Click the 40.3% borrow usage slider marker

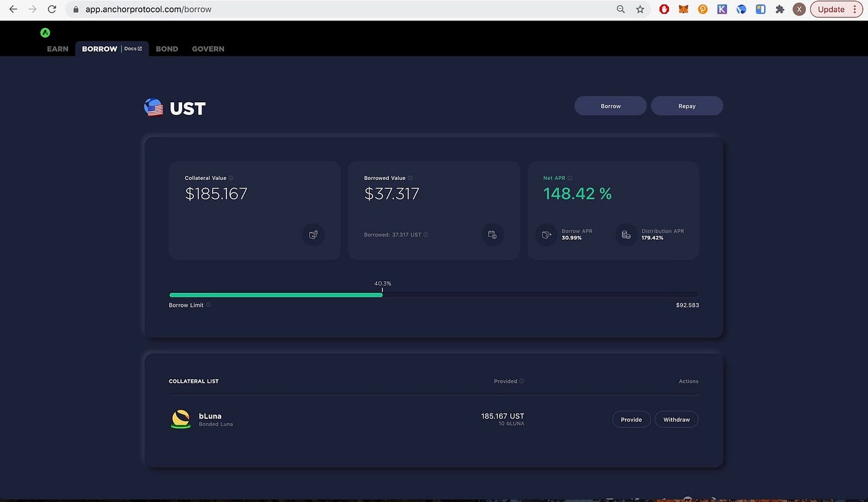[383, 290]
